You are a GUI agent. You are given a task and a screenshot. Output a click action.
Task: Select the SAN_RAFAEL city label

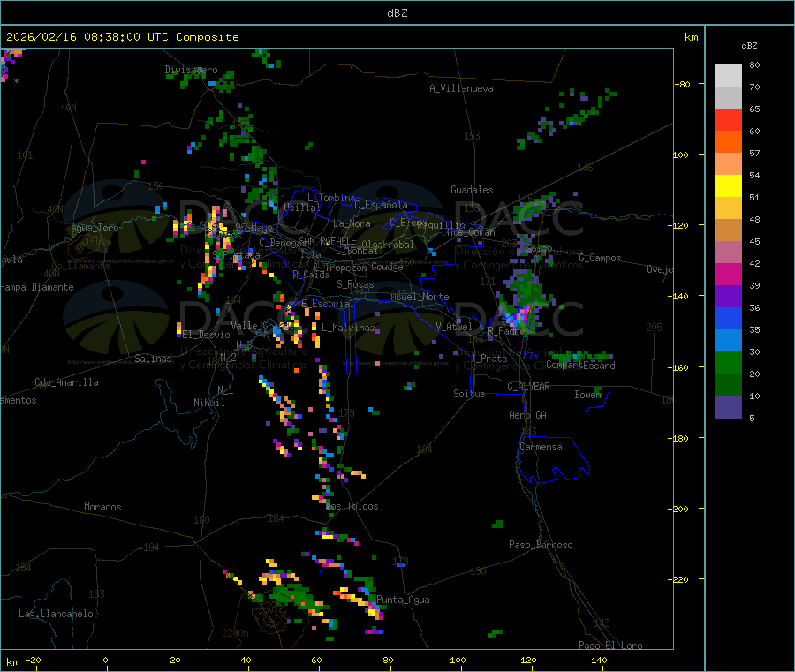pyautogui.click(x=323, y=240)
